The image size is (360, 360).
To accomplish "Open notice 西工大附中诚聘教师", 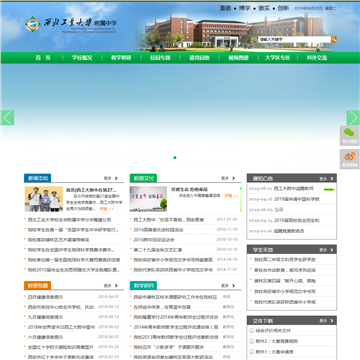I will click(294, 189).
